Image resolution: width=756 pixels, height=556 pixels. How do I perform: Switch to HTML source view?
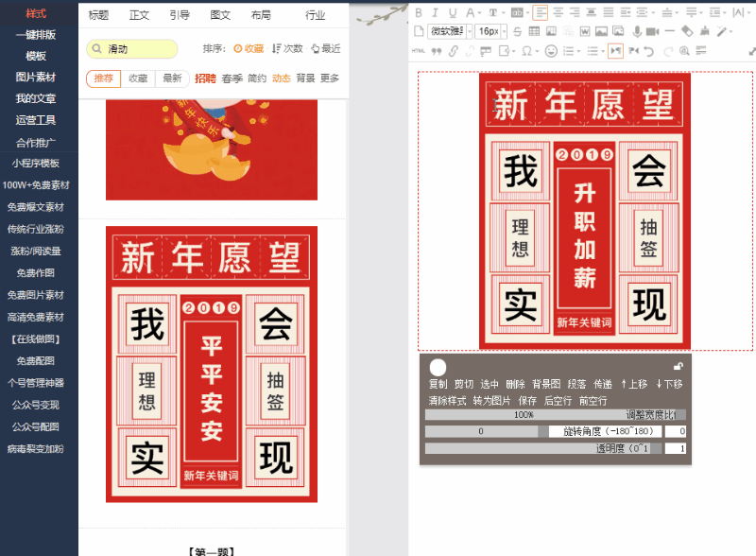pos(419,50)
